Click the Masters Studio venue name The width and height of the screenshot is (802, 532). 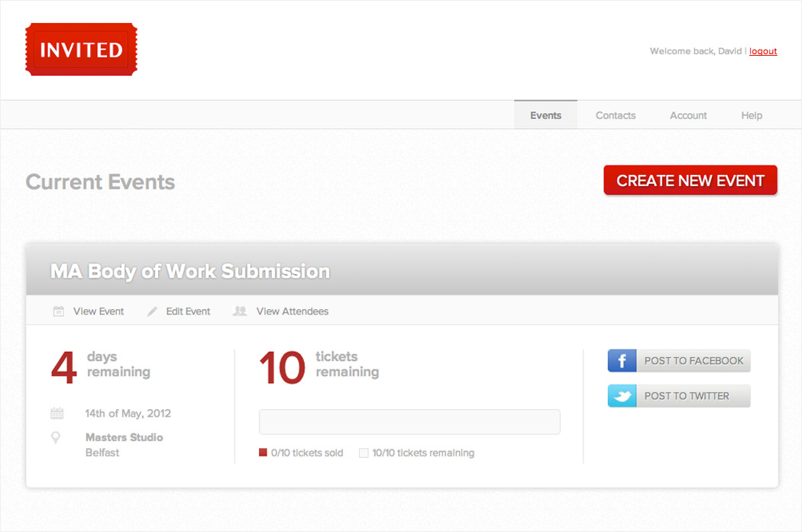pyautogui.click(x=125, y=437)
